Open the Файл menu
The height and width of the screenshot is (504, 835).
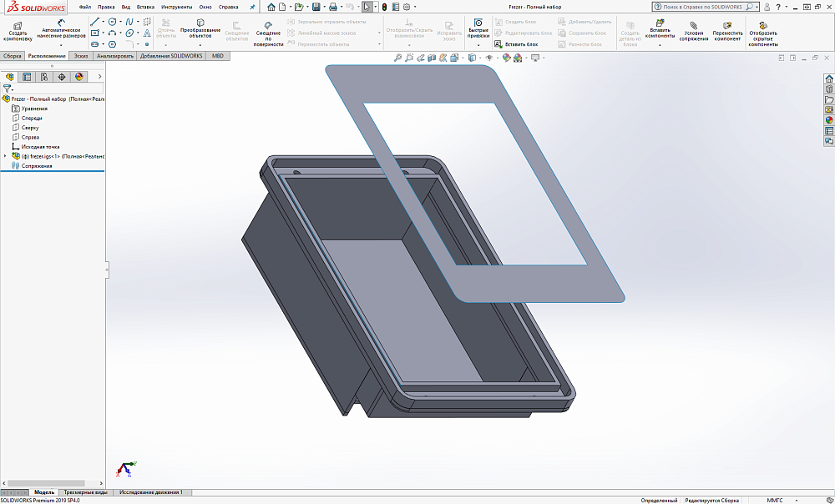point(84,7)
